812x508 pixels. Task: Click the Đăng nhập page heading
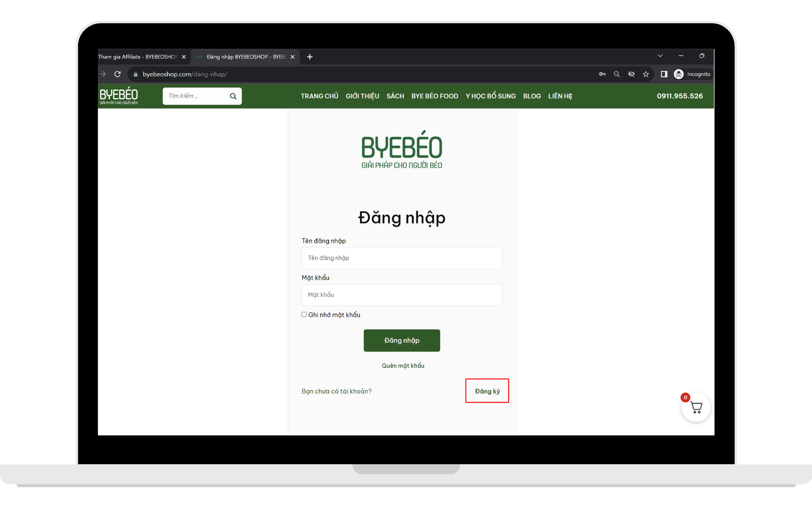click(x=402, y=218)
